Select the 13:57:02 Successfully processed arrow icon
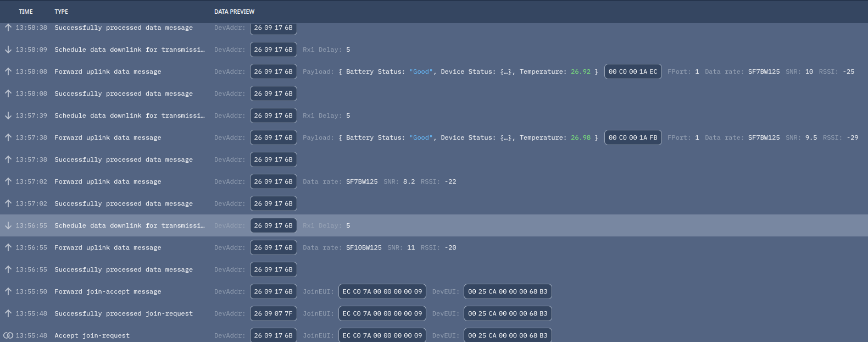Viewport: 868px width, 342px height. tap(8, 203)
